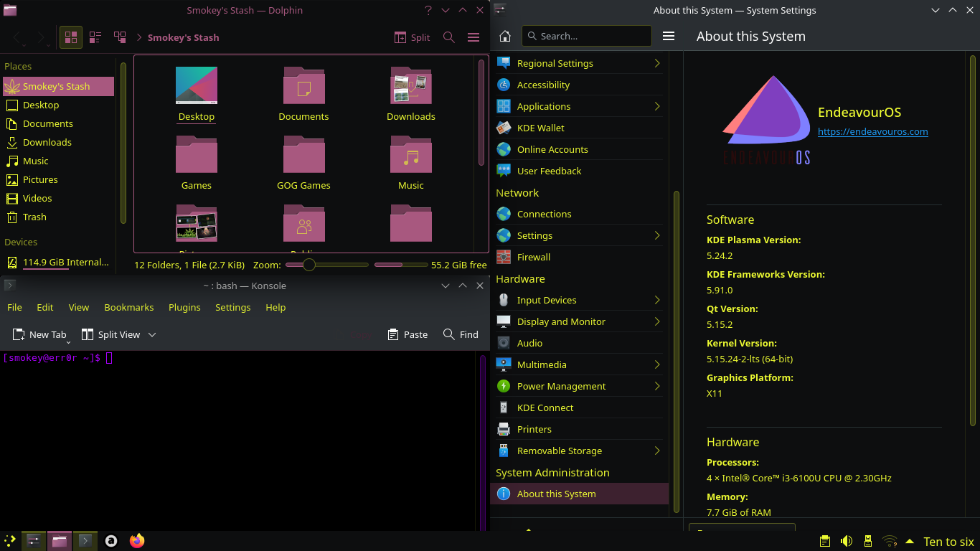Switch Dolphin to Icons view mode

click(71, 37)
